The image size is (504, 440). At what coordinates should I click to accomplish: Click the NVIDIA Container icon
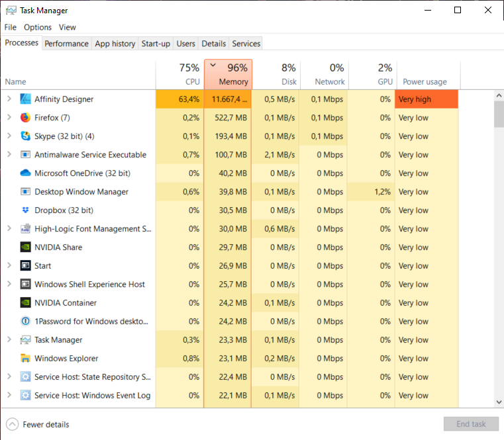coord(25,303)
